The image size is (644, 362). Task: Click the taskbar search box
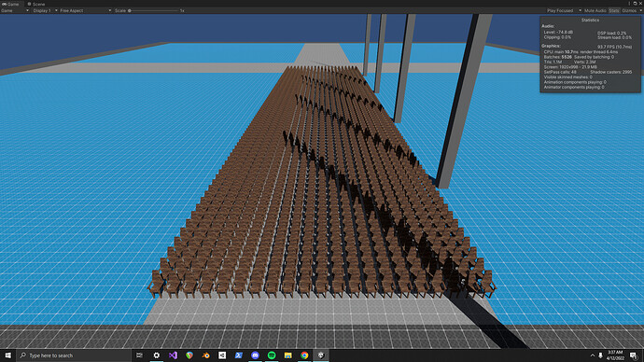[x=74, y=355]
